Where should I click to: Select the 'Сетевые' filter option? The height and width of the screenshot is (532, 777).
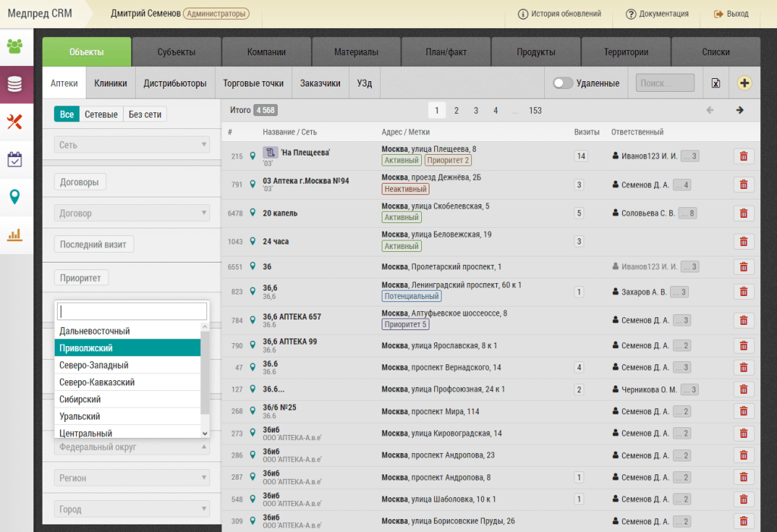pos(101,115)
